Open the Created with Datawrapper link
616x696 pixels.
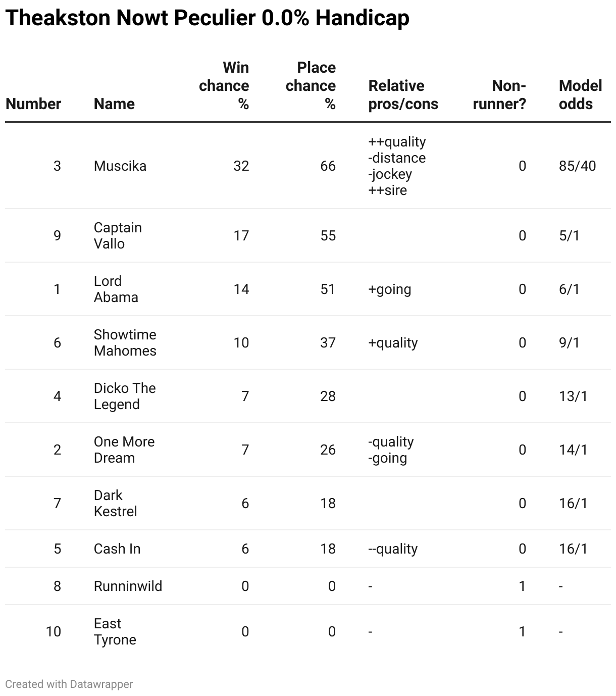69,684
